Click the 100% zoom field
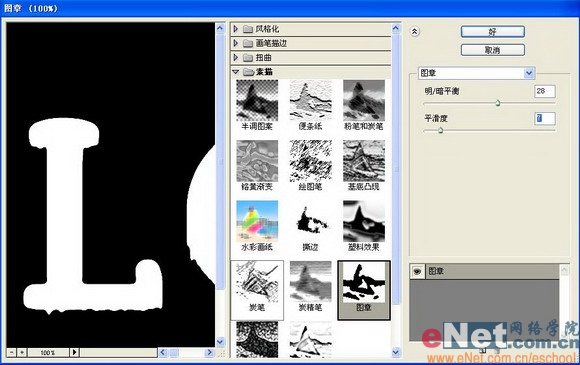This screenshot has width=580, height=365. [x=48, y=352]
